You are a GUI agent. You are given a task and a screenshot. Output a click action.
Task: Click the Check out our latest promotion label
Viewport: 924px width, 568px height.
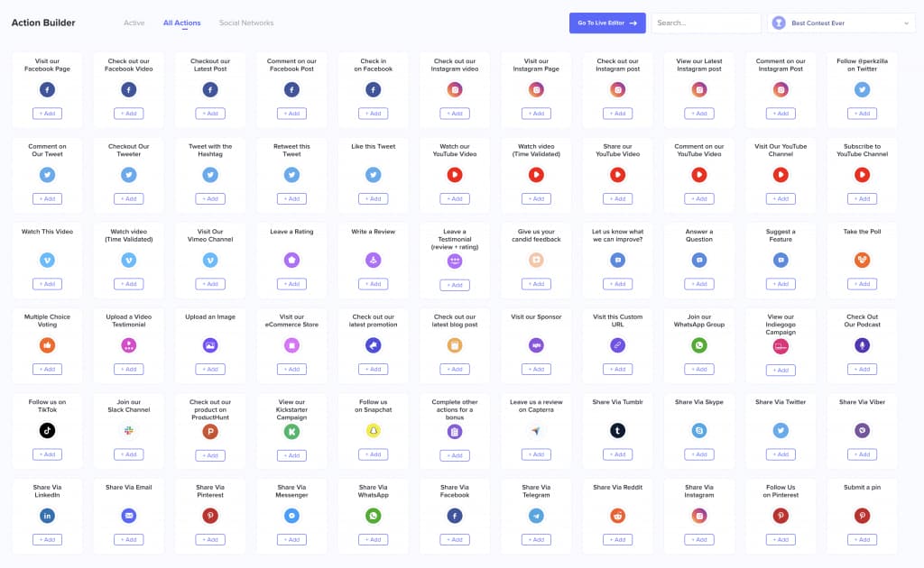[x=373, y=321]
